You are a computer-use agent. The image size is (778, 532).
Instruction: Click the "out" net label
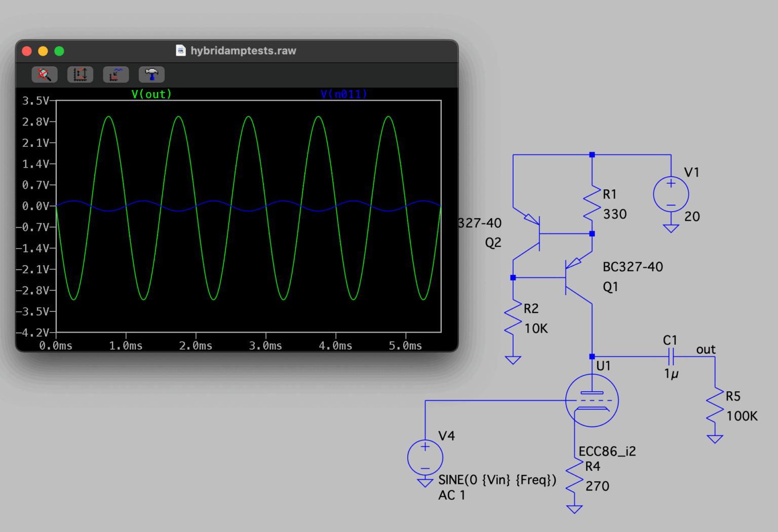click(x=706, y=349)
